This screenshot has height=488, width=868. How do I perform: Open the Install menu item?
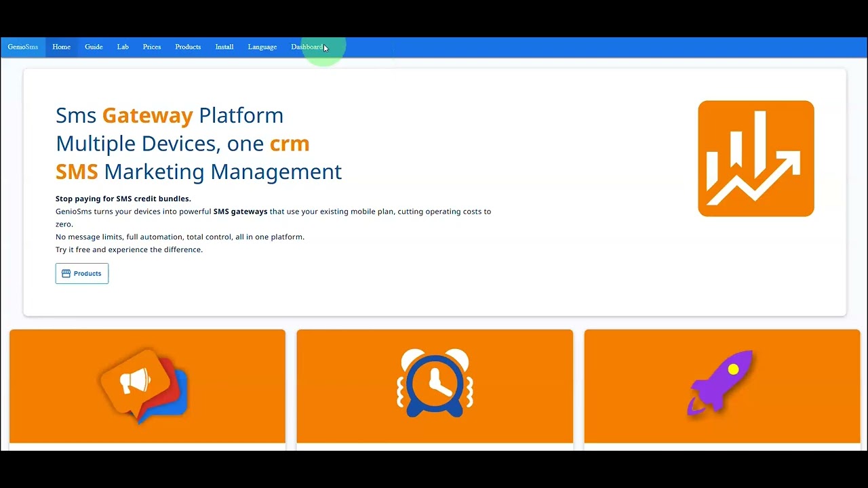[x=224, y=47]
